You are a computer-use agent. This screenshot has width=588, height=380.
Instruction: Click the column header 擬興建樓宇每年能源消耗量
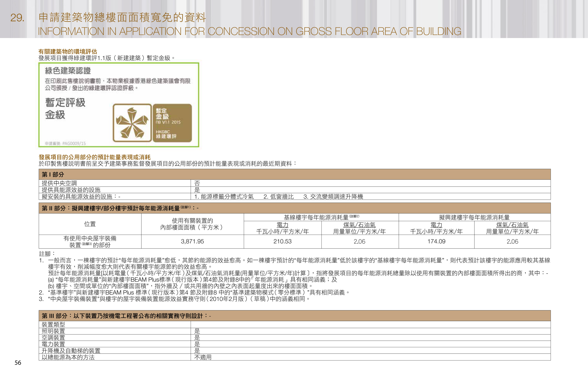click(474, 217)
